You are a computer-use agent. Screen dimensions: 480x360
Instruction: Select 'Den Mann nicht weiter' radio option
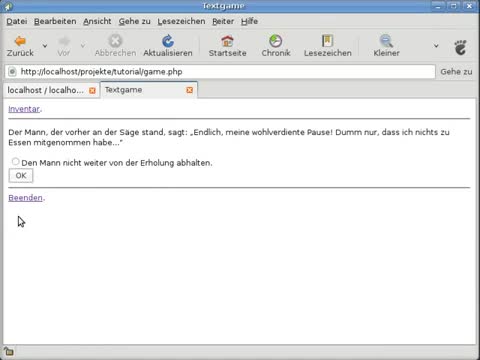pyautogui.click(x=15, y=162)
